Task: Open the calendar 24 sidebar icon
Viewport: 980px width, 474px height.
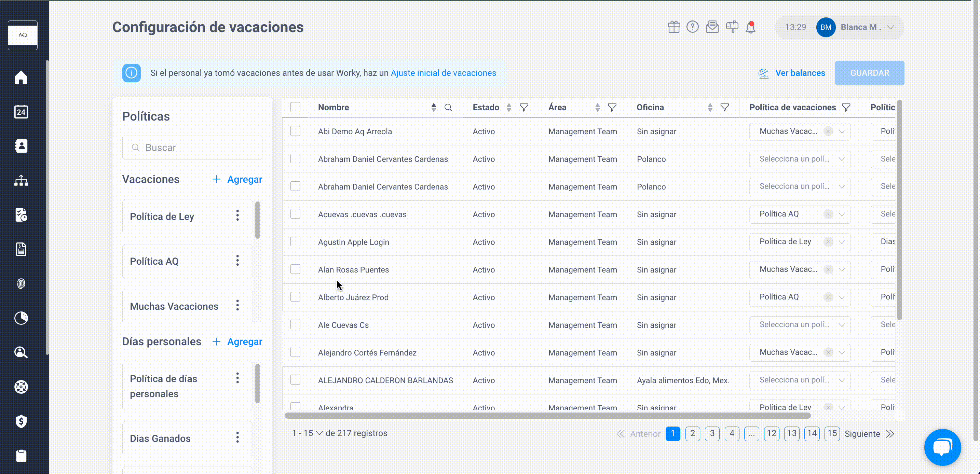Action: [21, 112]
